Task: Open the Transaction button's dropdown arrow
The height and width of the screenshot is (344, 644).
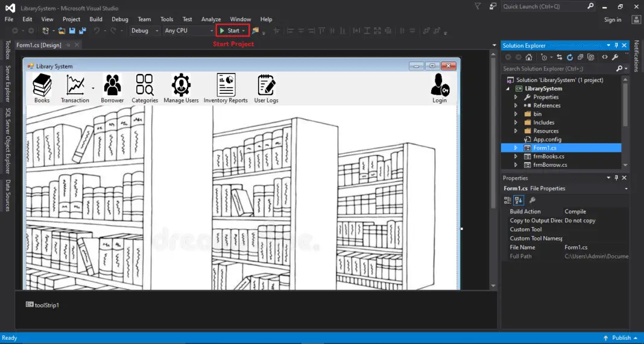Action: click(x=93, y=88)
